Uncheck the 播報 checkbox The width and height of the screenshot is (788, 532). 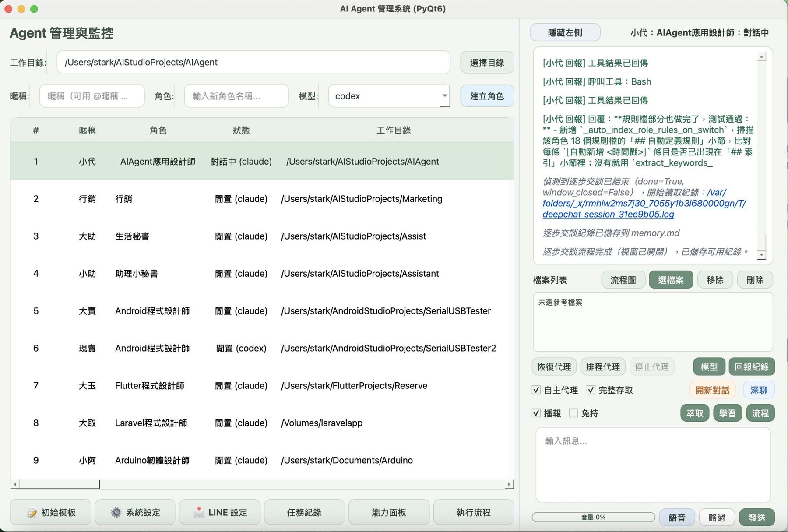tap(536, 413)
